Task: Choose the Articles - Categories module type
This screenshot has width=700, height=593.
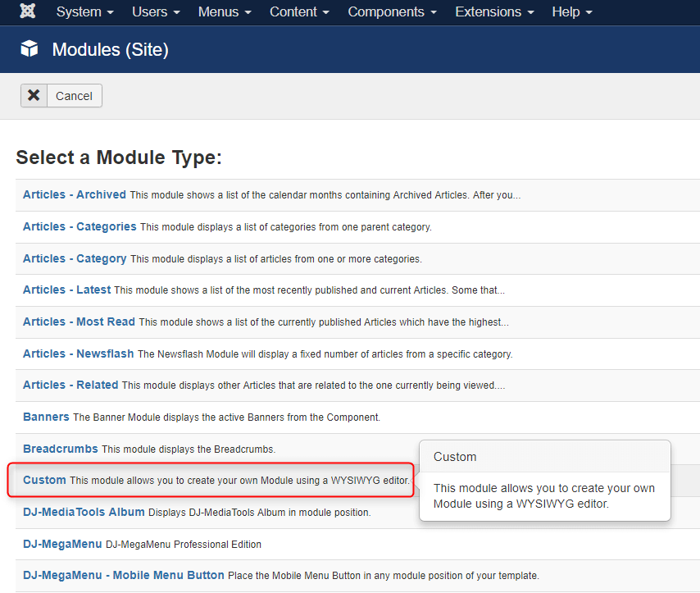Action: (x=80, y=226)
